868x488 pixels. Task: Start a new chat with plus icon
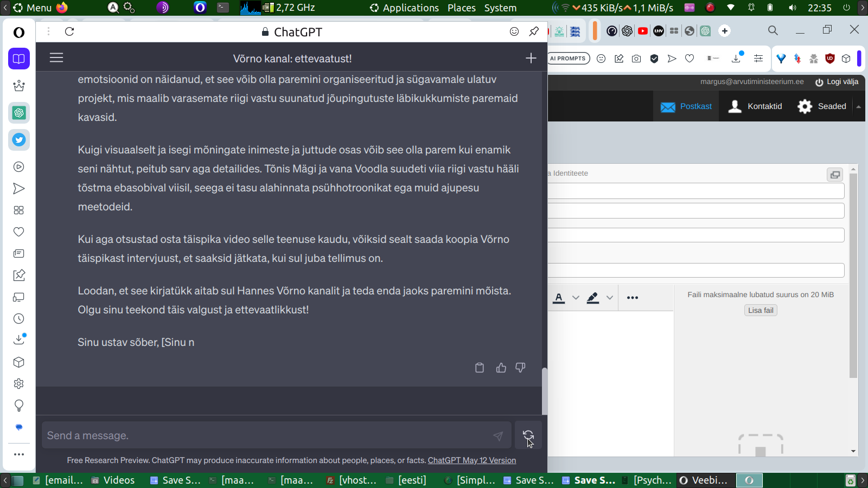[531, 58]
